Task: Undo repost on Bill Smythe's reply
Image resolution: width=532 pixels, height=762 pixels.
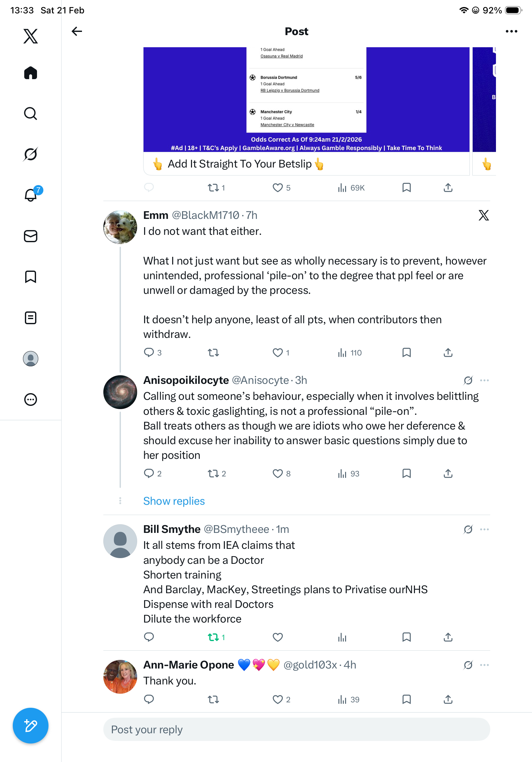Action: [213, 637]
